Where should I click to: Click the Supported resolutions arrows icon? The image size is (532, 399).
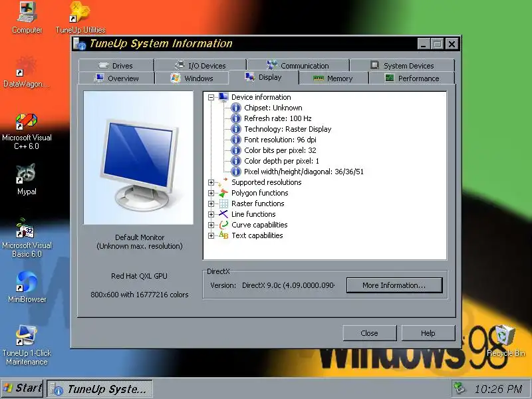point(223,182)
